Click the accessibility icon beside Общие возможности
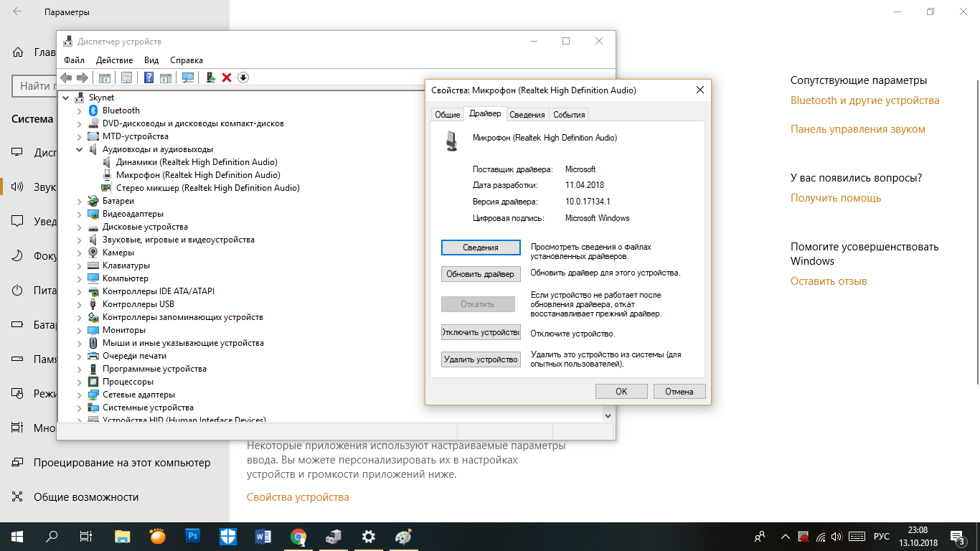 coord(18,496)
